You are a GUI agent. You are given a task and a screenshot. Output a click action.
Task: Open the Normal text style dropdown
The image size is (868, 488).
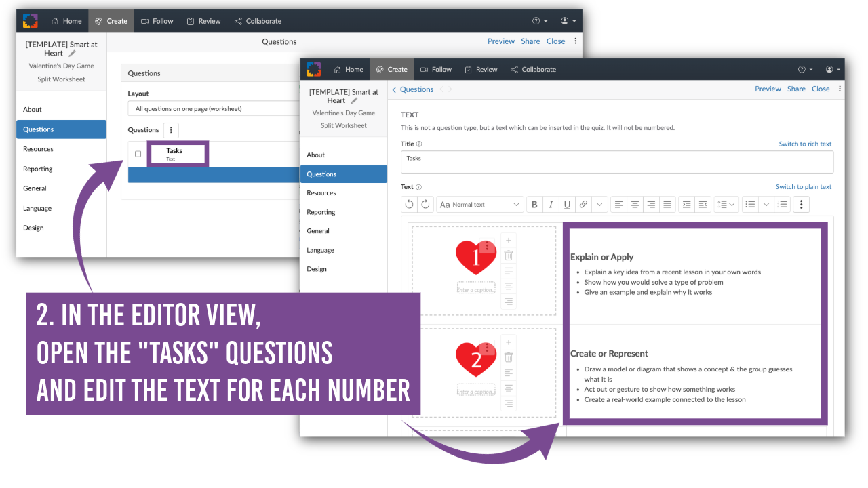point(480,204)
